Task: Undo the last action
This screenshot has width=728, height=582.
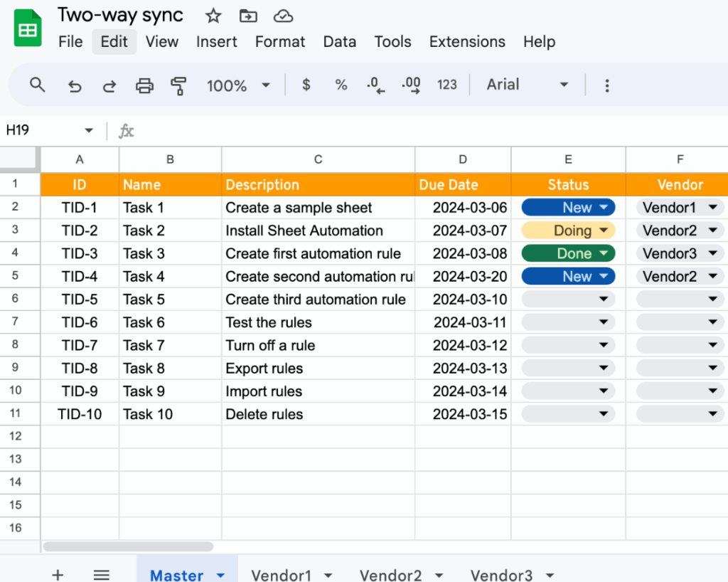Action: (75, 85)
